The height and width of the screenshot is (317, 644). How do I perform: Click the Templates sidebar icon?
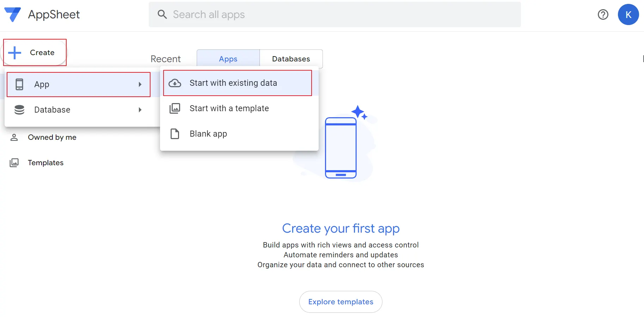(x=14, y=163)
